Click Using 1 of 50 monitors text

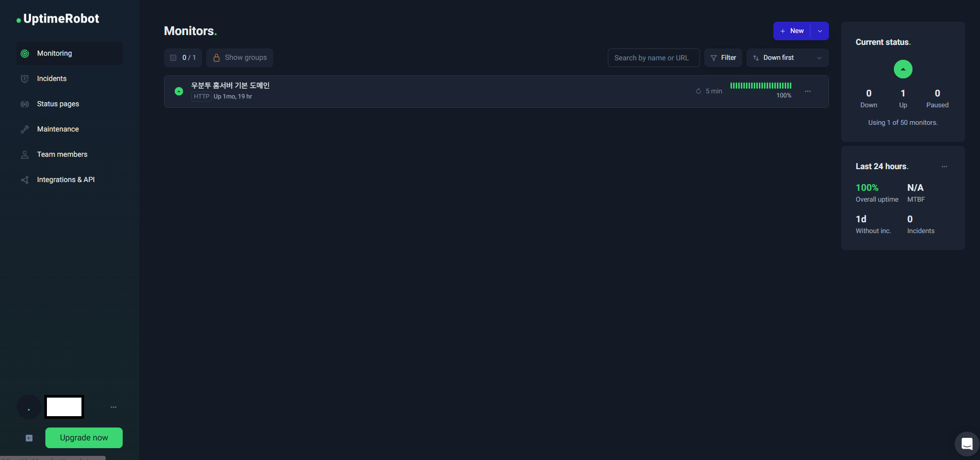pos(903,123)
